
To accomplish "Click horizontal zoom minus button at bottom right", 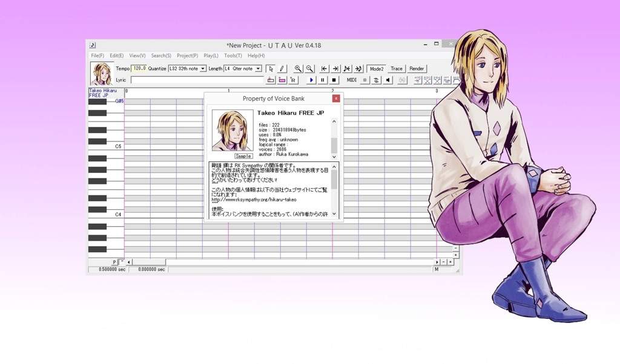I will 444,262.
